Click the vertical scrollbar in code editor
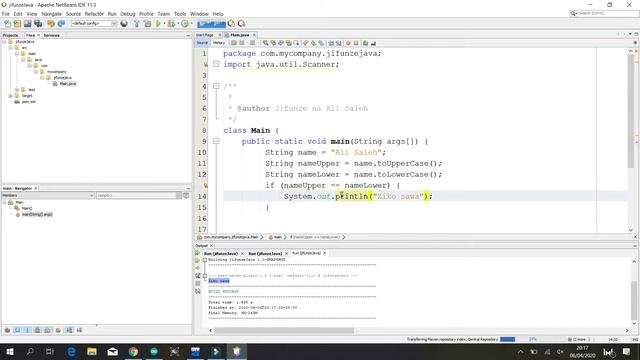 point(631,110)
